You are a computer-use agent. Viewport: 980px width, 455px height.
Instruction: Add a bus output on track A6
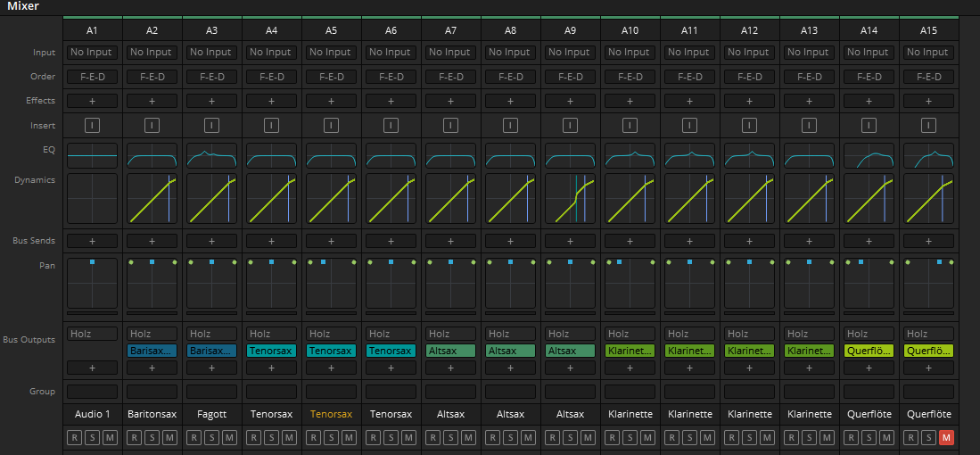click(x=391, y=368)
